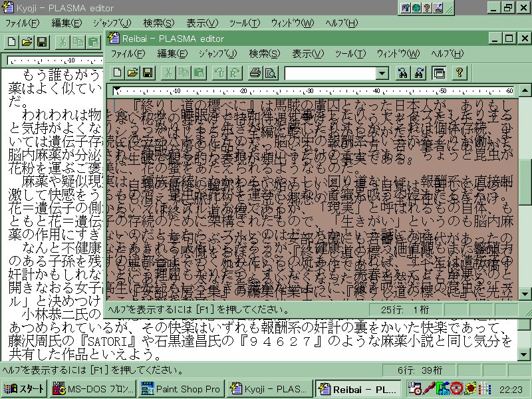Open ヘルプ(H) menu in Reibai window
The image size is (532, 399).
(447, 54)
